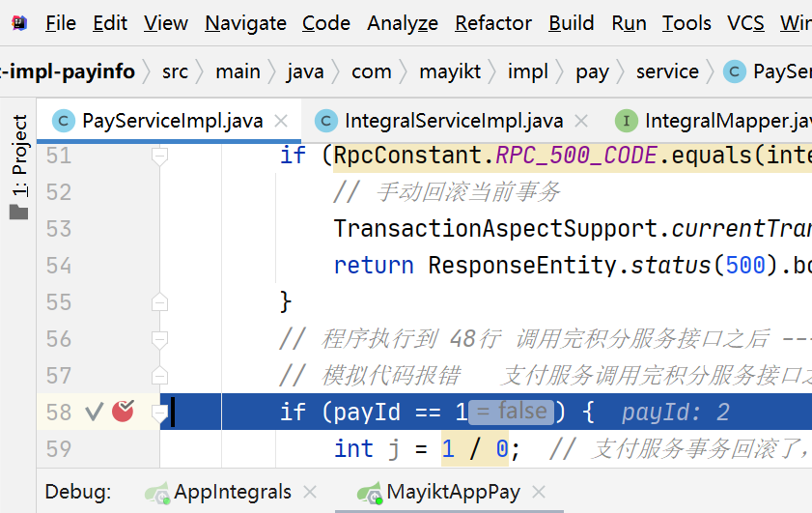Collapse the if block at line 58
Screen dimensions: 812x513
point(159,413)
